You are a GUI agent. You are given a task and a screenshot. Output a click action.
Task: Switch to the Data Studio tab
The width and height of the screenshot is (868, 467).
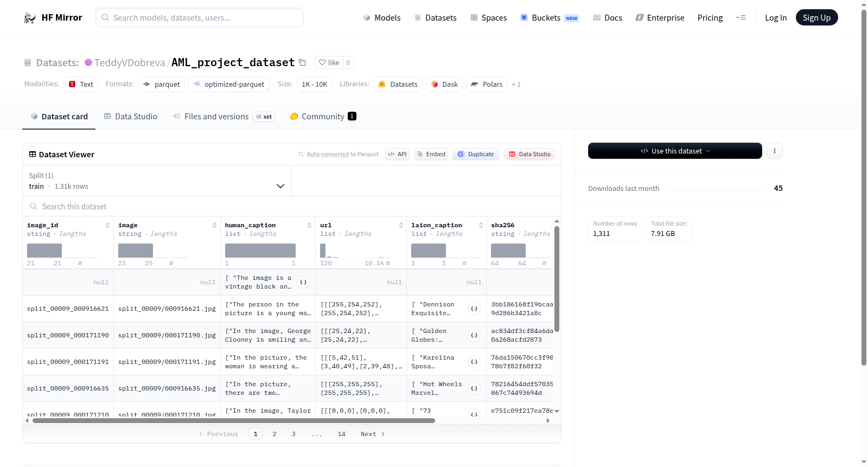pyautogui.click(x=130, y=116)
